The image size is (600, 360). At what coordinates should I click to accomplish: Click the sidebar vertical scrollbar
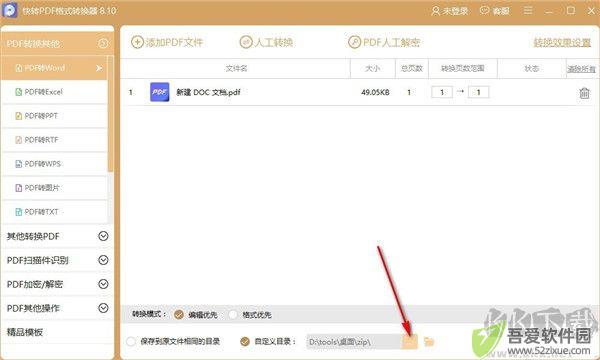pyautogui.click(x=110, y=114)
